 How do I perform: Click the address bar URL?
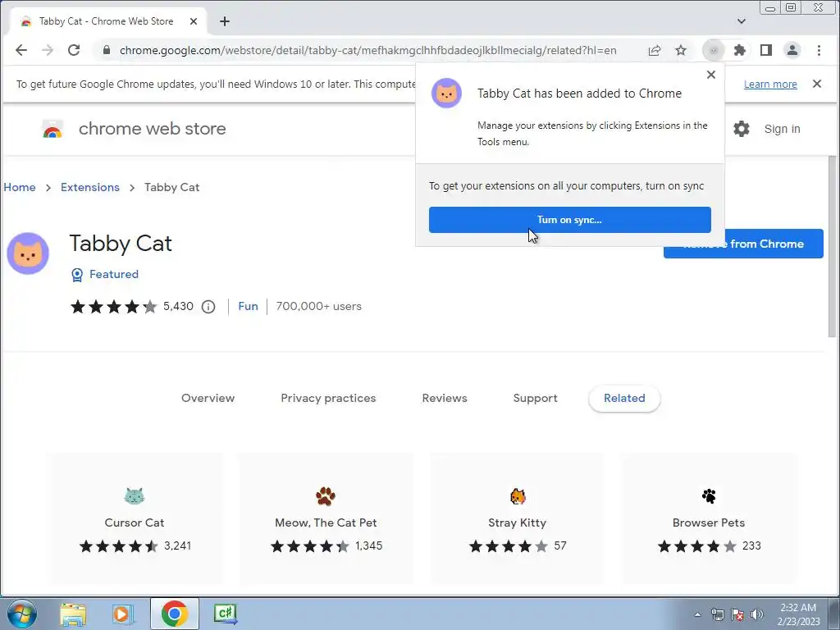pyautogui.click(x=368, y=50)
